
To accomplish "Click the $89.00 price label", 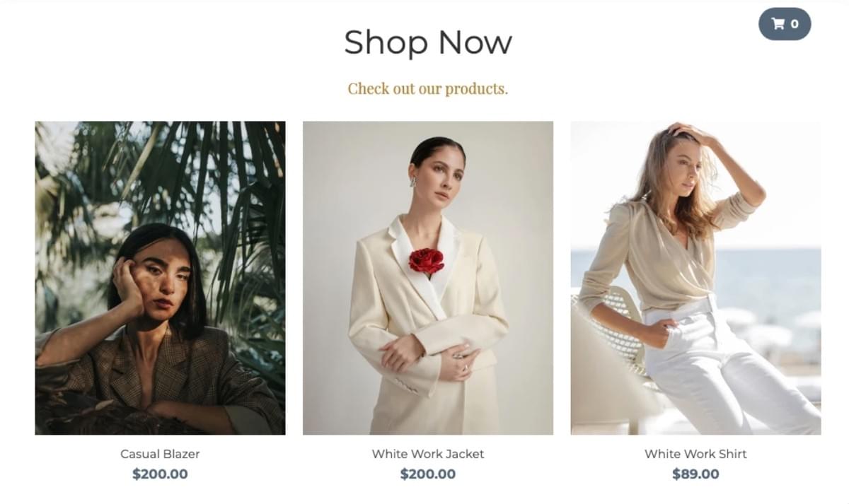I will [x=695, y=474].
